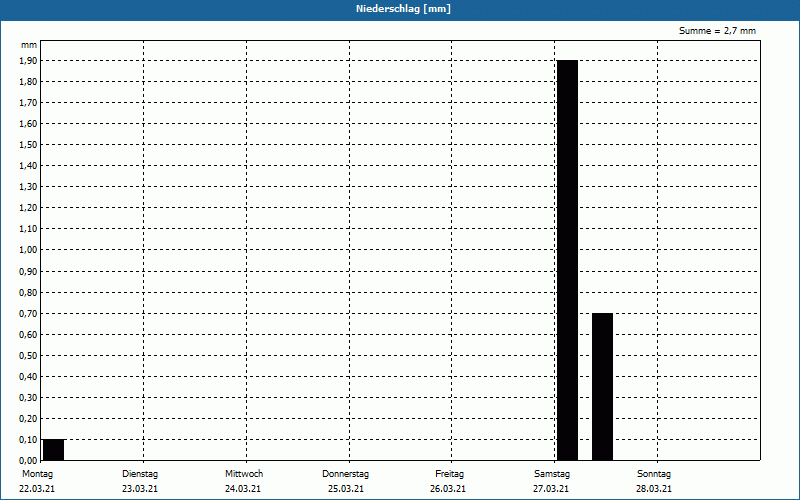Click the Montag day label
This screenshot has height=500, width=800.
(37, 473)
